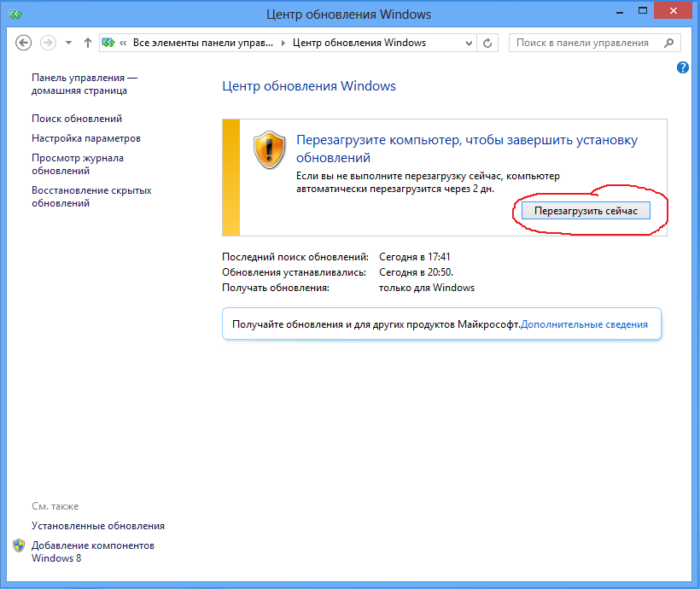Open Настройка параметров in the sidebar
Viewport: 700px width, 589px height.
(86, 138)
